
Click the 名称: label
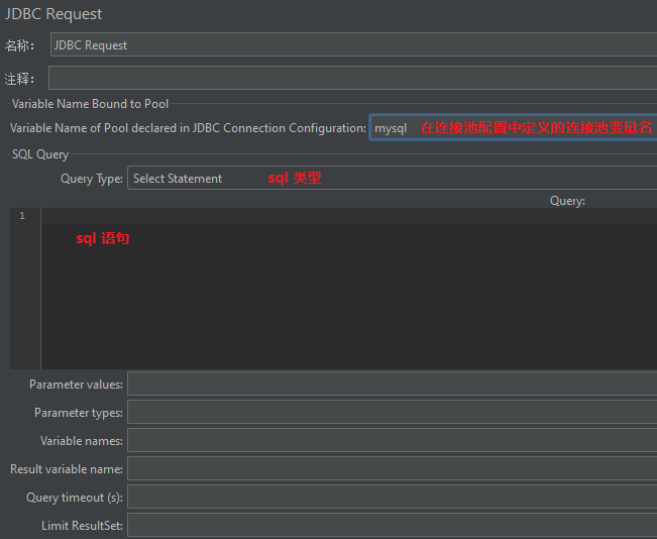coord(19,45)
